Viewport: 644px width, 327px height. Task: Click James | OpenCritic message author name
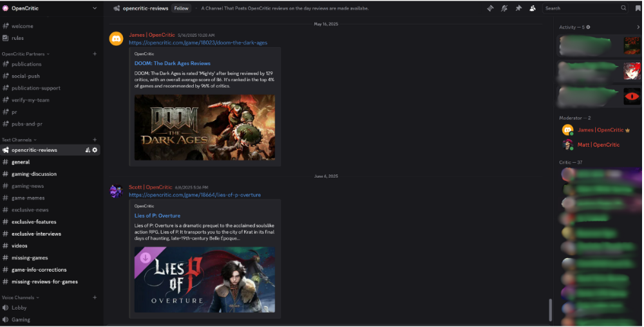(x=152, y=35)
